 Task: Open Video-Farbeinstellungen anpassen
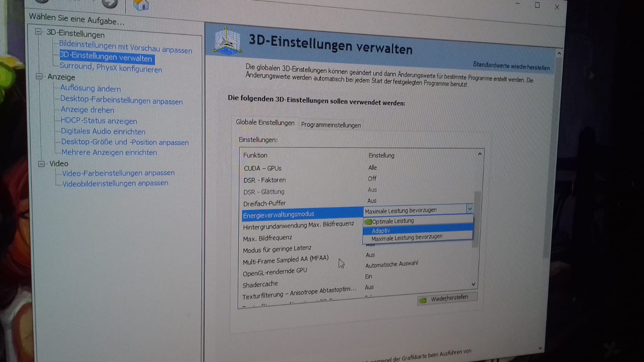[x=118, y=173]
